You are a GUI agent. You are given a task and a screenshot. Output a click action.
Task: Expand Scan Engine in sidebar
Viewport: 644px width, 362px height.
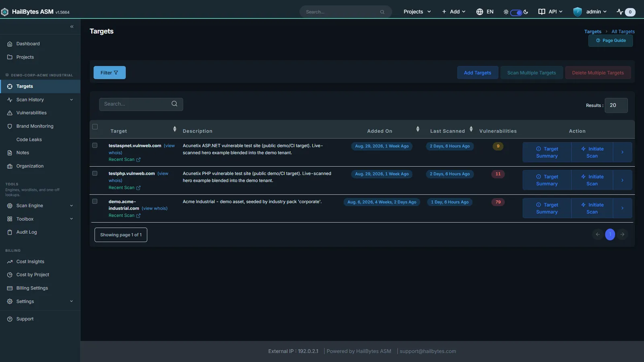click(40, 206)
